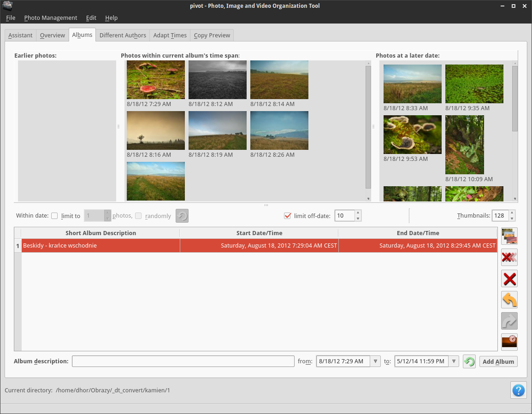
Task: Select the Albums tab
Action: [x=82, y=35]
